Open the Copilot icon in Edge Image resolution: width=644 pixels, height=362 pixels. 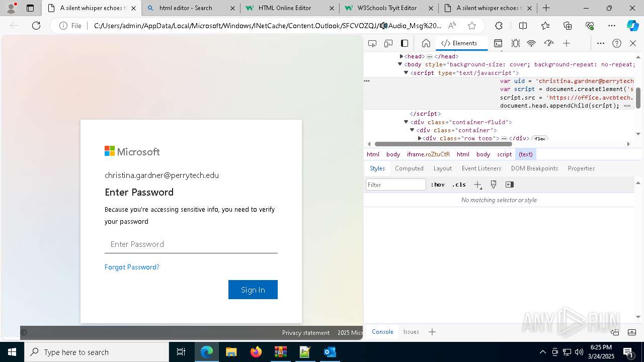click(632, 26)
